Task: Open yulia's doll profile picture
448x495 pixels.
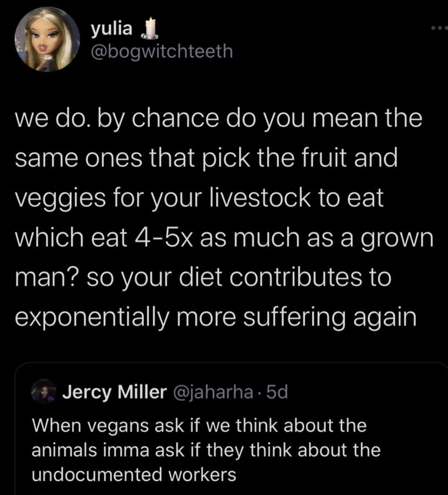Action: point(48,40)
